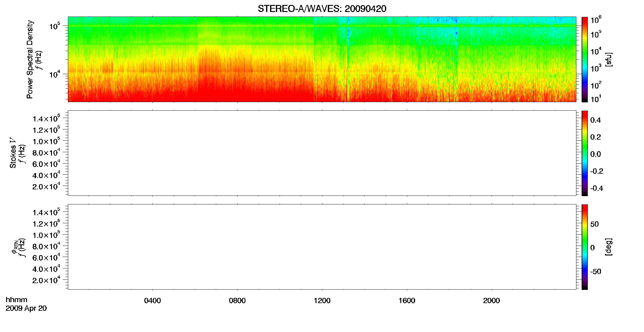Click the Stokes V color bar

(585, 153)
